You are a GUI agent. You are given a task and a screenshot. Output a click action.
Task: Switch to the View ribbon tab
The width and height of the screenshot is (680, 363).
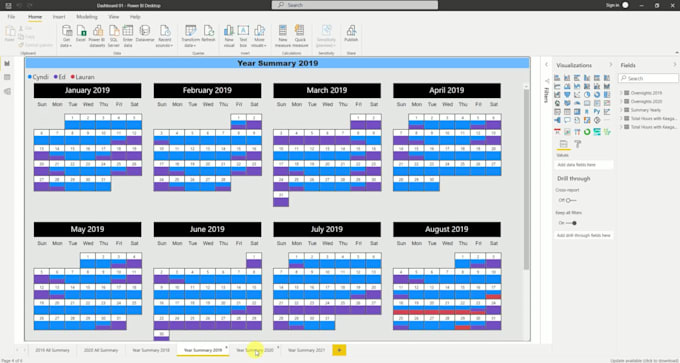114,16
